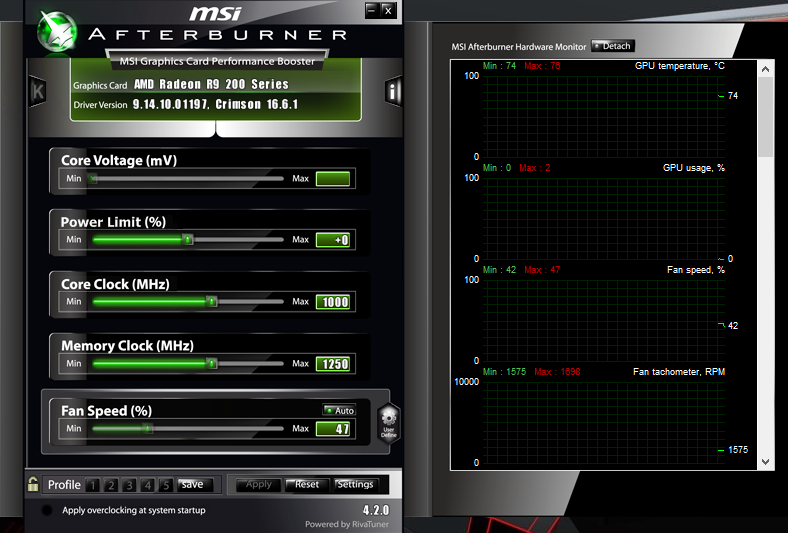Select profile slot 2
This screenshot has width=788, height=533.
111,485
